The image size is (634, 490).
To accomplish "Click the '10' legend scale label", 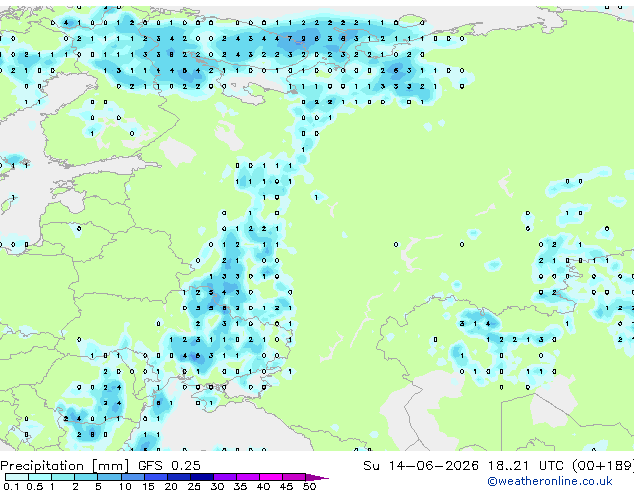I will [x=125, y=486].
